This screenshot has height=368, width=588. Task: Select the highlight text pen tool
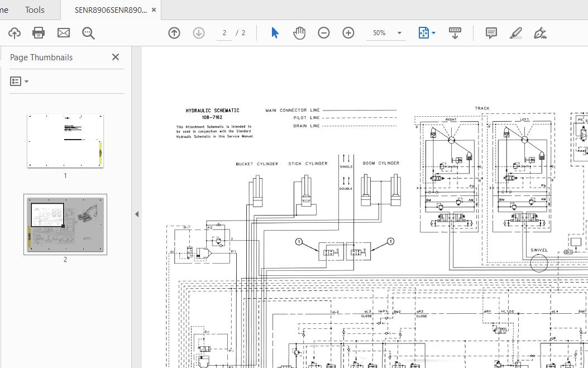(x=516, y=33)
